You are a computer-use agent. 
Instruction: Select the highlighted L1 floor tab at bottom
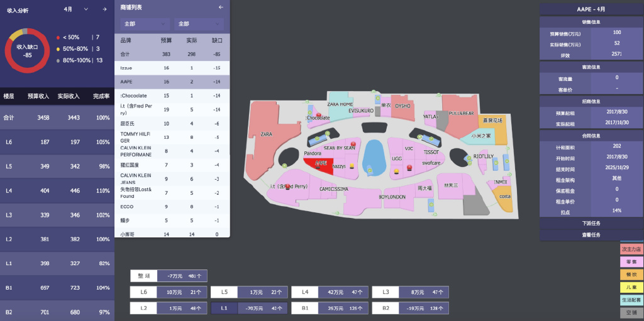tap(249, 308)
